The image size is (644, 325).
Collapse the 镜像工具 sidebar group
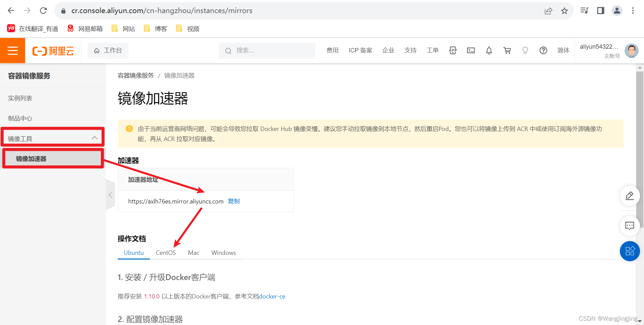(x=53, y=138)
